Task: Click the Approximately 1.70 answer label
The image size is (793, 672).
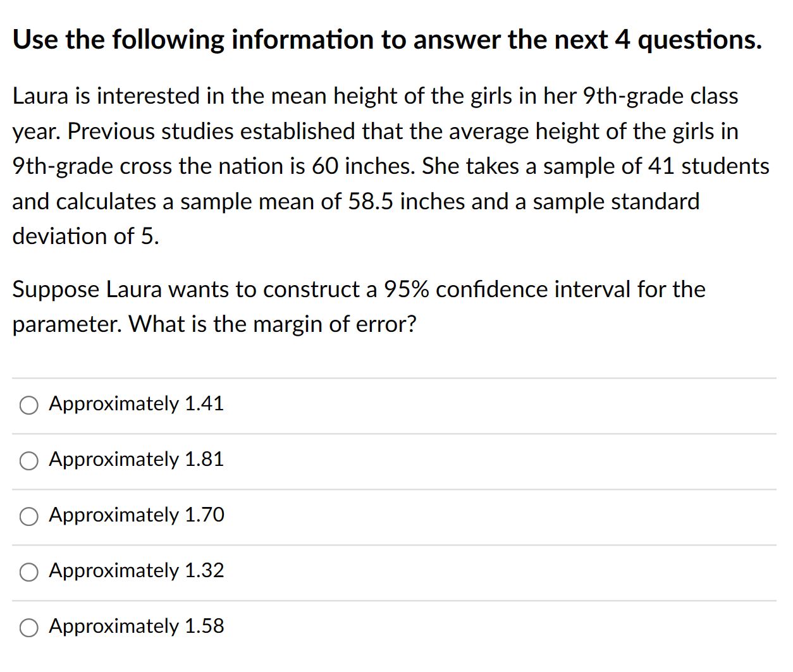Action: pos(136,515)
